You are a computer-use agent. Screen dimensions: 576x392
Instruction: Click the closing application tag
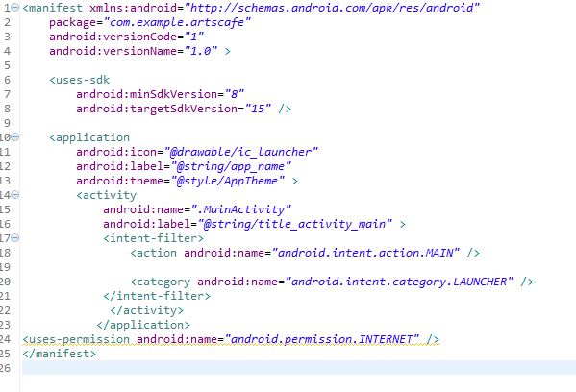click(x=143, y=325)
